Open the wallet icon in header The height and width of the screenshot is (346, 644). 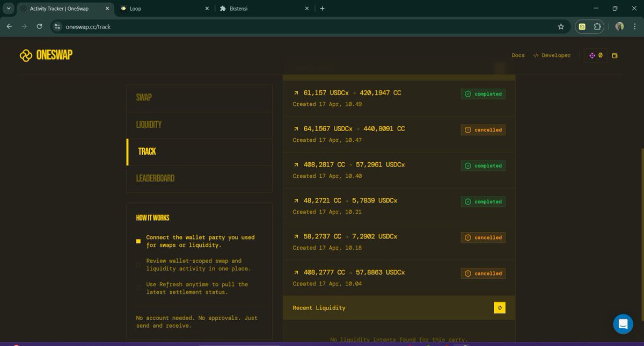coord(615,55)
